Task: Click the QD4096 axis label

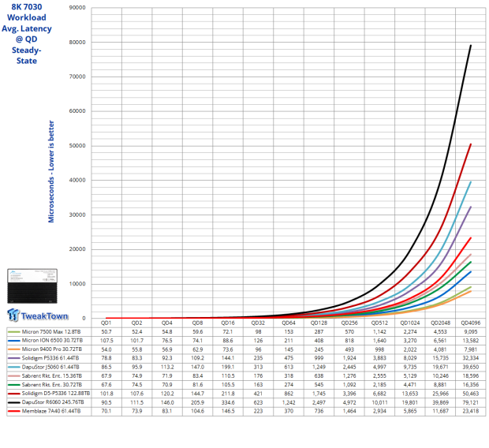Action: [x=471, y=323]
